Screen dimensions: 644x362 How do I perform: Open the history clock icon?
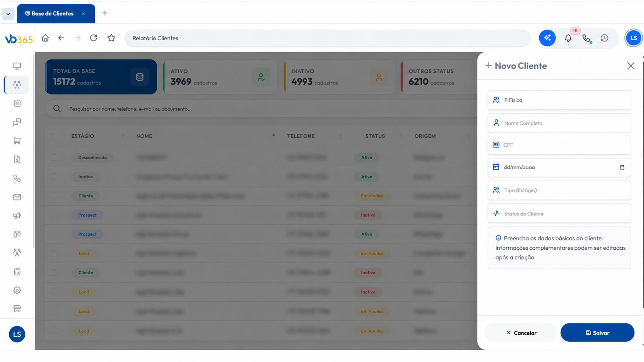click(x=604, y=38)
